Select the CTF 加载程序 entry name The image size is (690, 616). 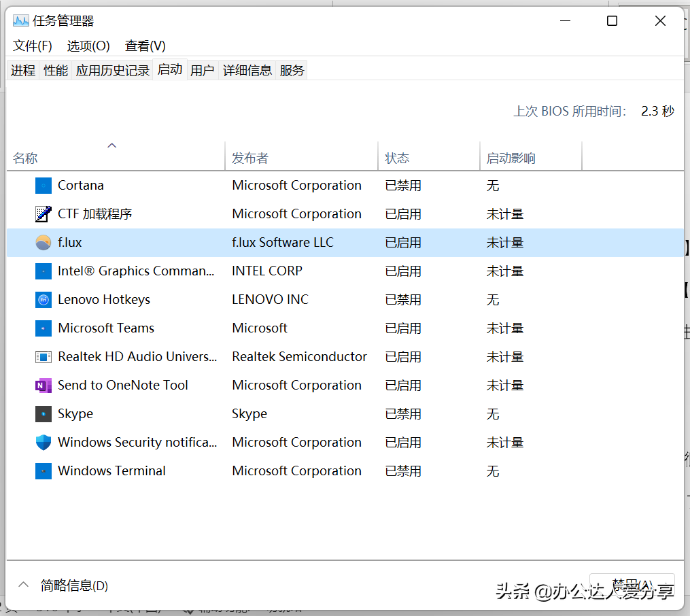[x=94, y=214]
